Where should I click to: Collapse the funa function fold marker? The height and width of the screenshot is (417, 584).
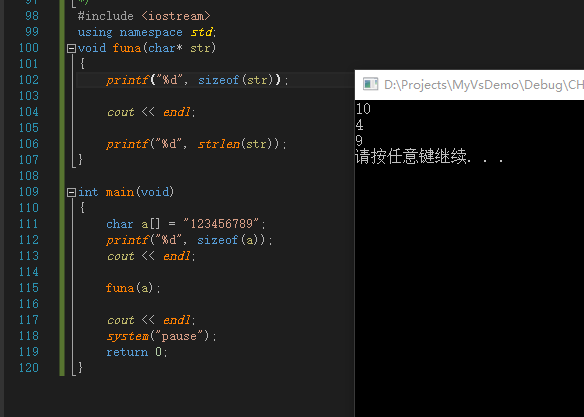tap(71, 48)
